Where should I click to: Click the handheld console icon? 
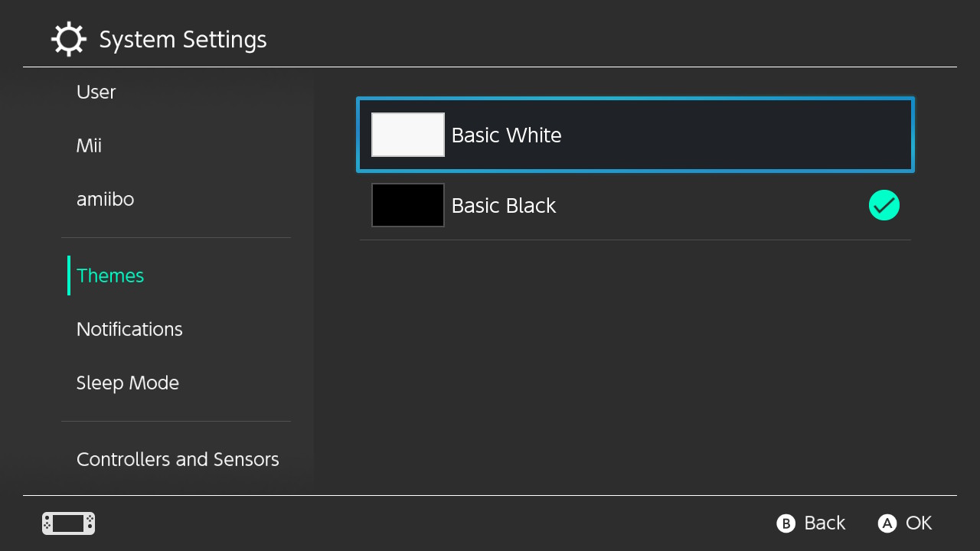pyautogui.click(x=68, y=523)
